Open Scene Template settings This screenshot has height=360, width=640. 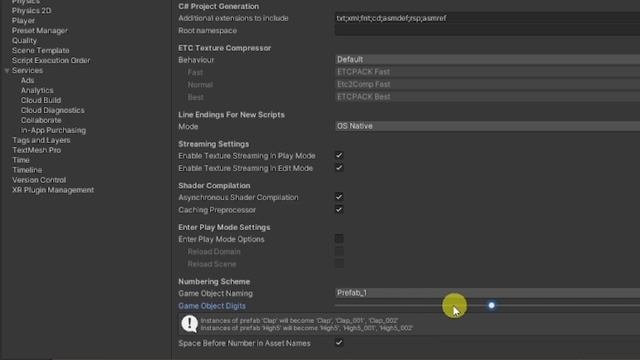pos(40,51)
